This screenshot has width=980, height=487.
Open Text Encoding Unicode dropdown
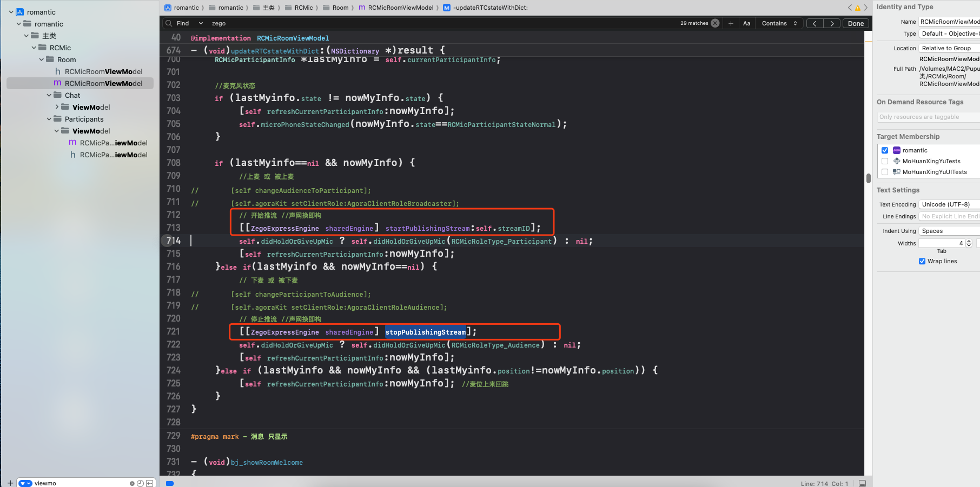949,204
